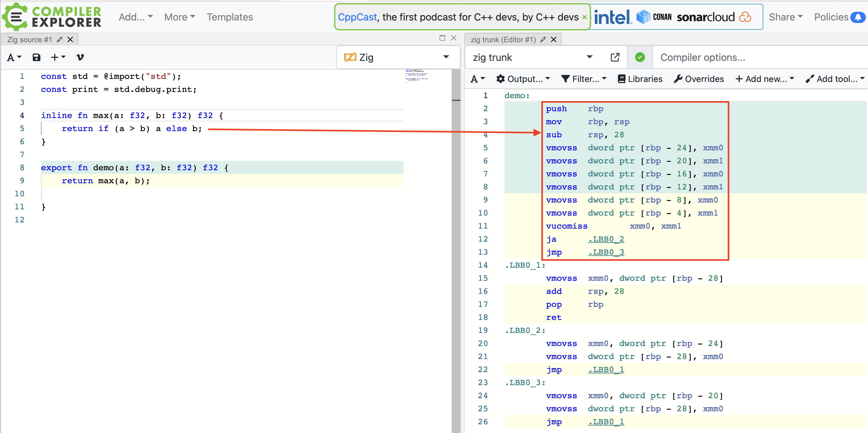This screenshot has width=868, height=433.
Task: Open the More menu
Action: (179, 17)
